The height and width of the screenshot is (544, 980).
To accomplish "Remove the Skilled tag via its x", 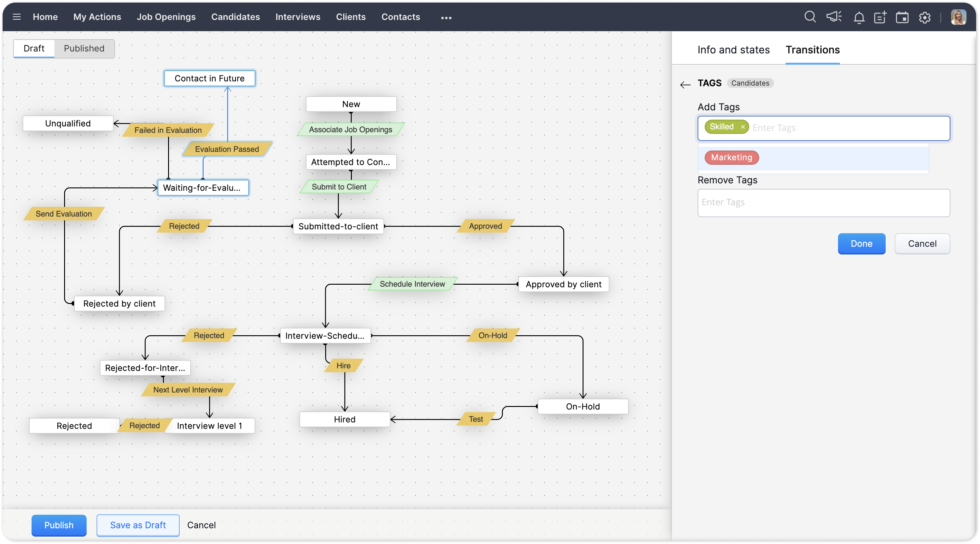I will pyautogui.click(x=743, y=127).
